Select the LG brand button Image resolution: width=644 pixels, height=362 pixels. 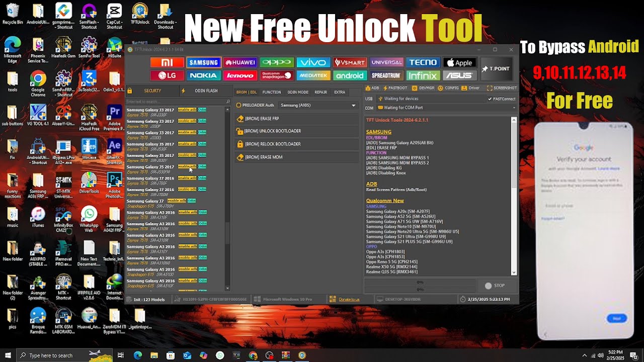(x=167, y=75)
